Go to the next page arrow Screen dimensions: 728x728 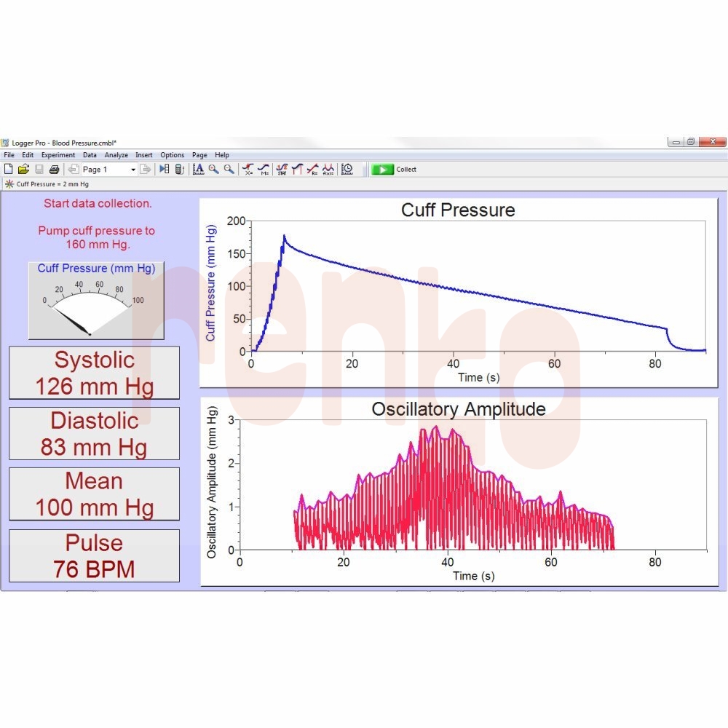click(x=144, y=169)
